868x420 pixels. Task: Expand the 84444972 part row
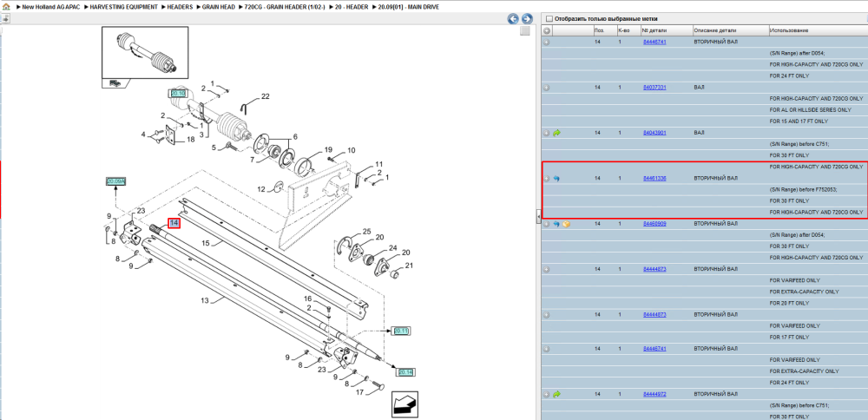tap(546, 394)
